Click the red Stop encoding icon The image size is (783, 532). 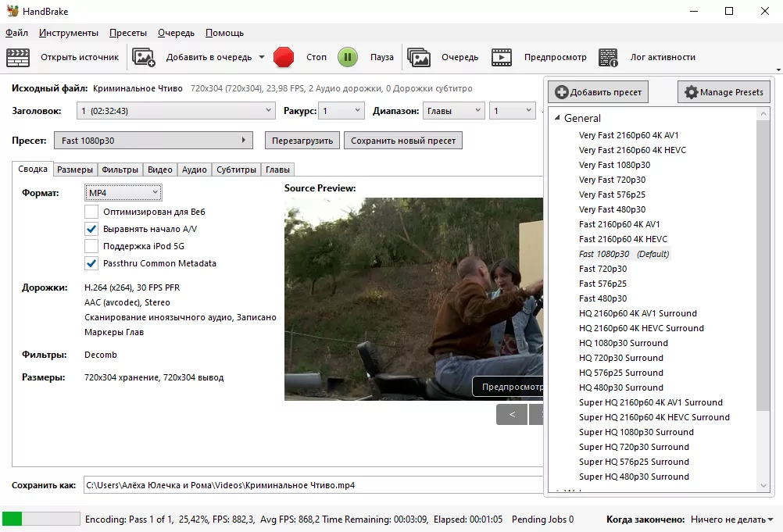coord(284,57)
